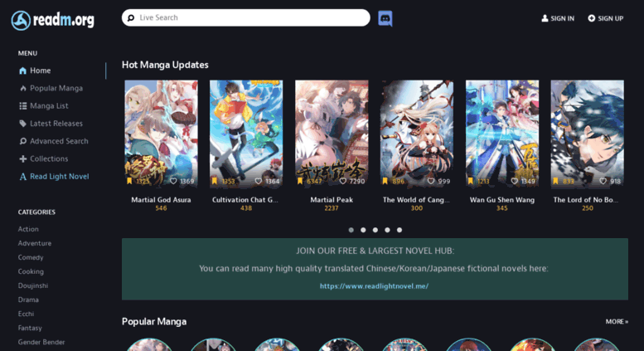The height and width of the screenshot is (351, 644).
Task: Open readlightnovel.me URL link
Action: [374, 286]
